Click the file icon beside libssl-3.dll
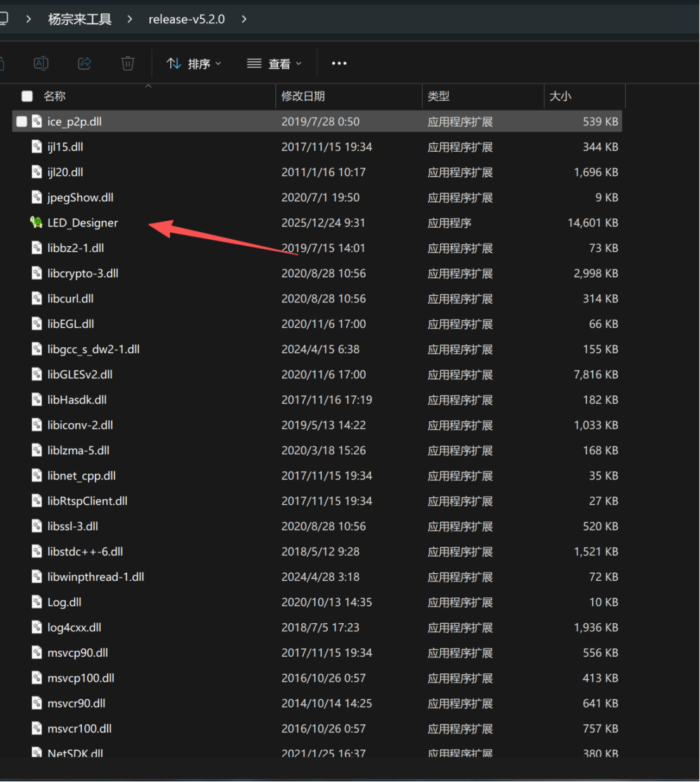 coord(37,526)
